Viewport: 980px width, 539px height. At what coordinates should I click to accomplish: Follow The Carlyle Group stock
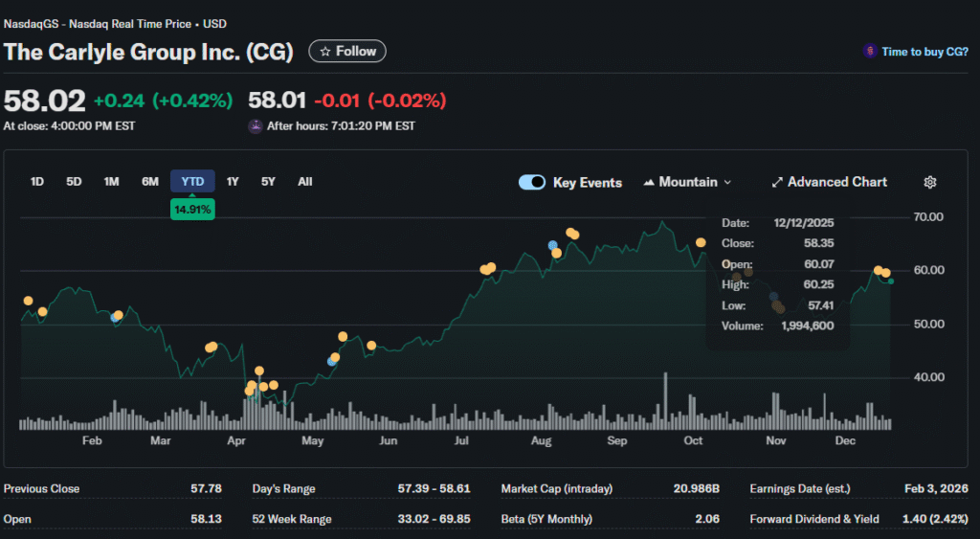347,52
